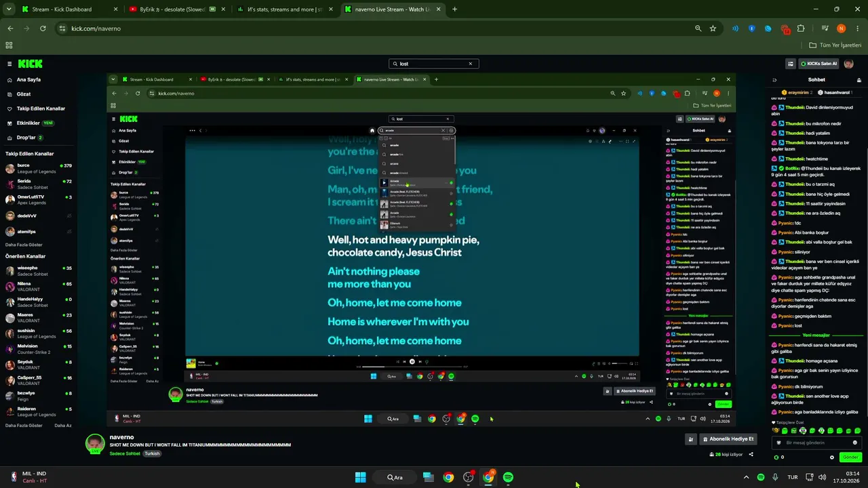Show hidden system tray icons chevron
The width and height of the screenshot is (868, 488).
[746, 477]
